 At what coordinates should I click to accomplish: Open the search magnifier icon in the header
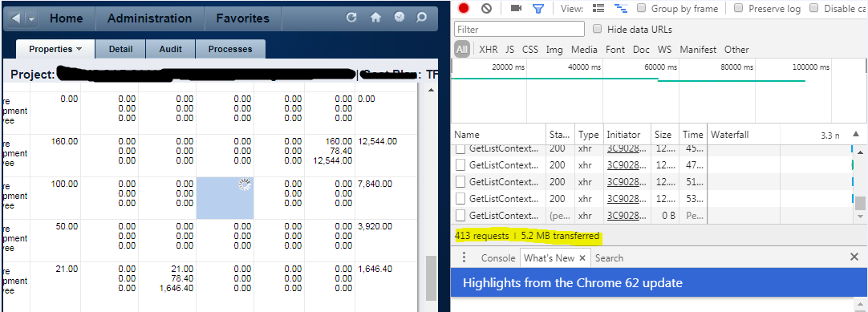[x=421, y=17]
